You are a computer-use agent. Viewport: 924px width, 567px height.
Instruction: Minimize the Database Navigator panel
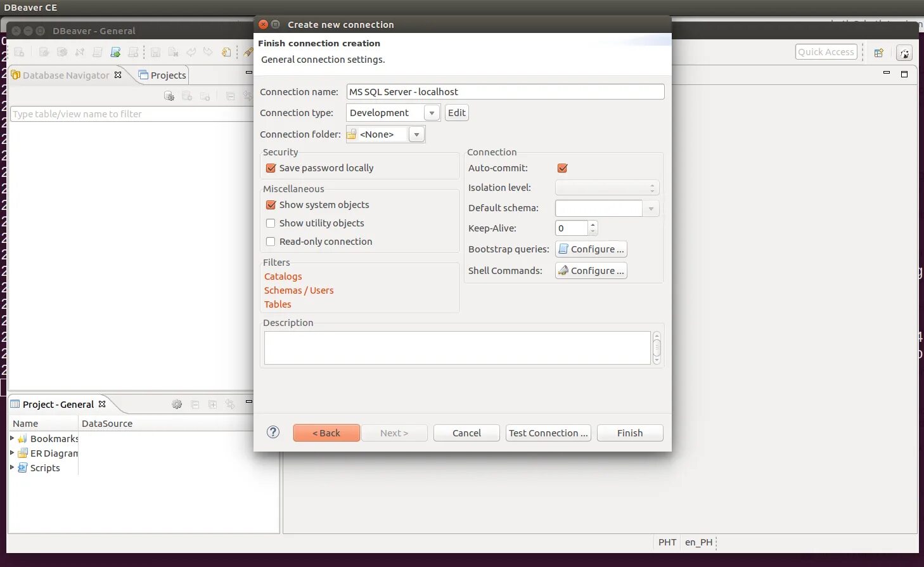coord(249,73)
